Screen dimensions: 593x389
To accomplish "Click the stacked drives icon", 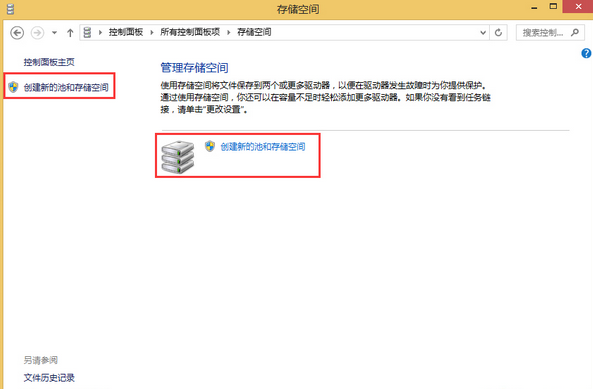I will point(178,157).
